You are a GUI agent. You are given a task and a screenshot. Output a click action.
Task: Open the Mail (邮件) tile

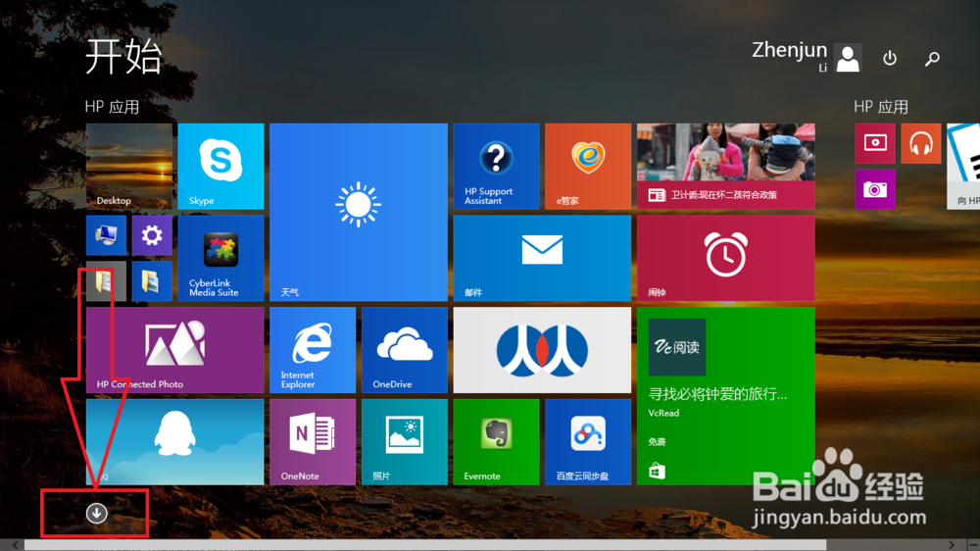543,258
